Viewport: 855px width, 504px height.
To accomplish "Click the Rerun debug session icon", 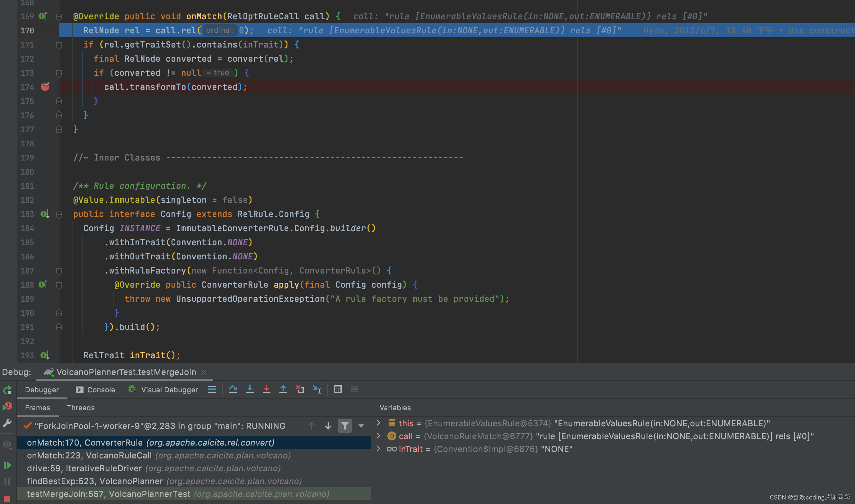I will pyautogui.click(x=7, y=390).
